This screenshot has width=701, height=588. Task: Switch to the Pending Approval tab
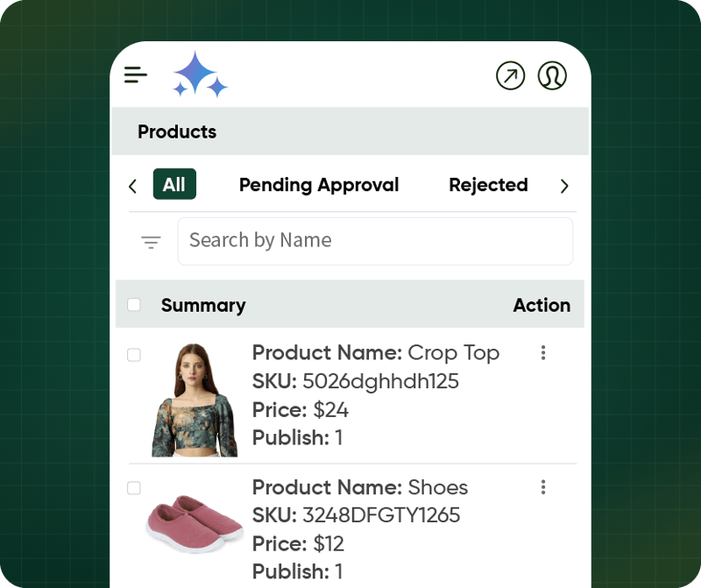[319, 185]
